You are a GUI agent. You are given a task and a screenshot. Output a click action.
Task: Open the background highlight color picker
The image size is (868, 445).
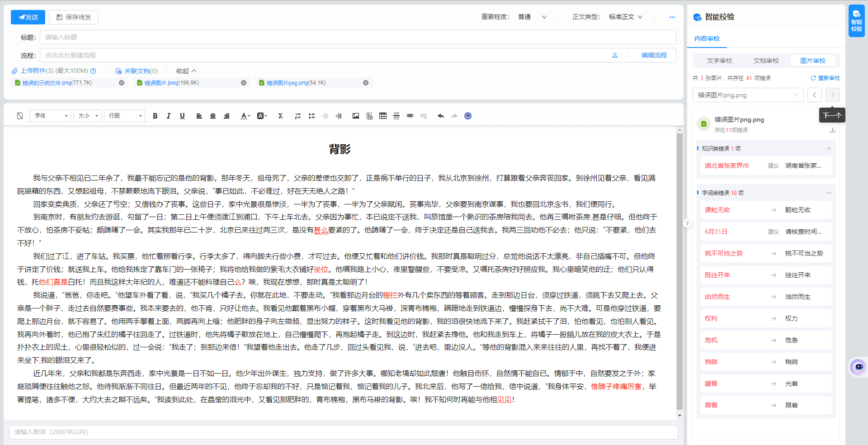tap(262, 116)
